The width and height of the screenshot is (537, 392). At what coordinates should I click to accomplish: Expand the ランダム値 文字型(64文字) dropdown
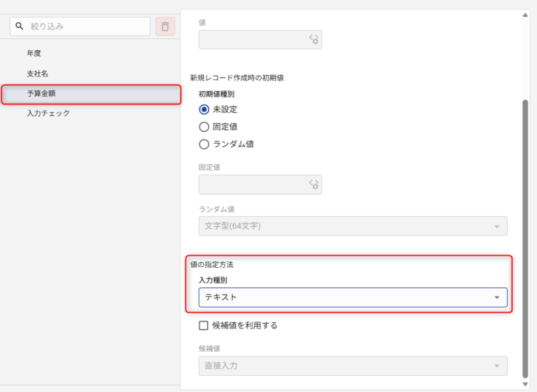352,226
